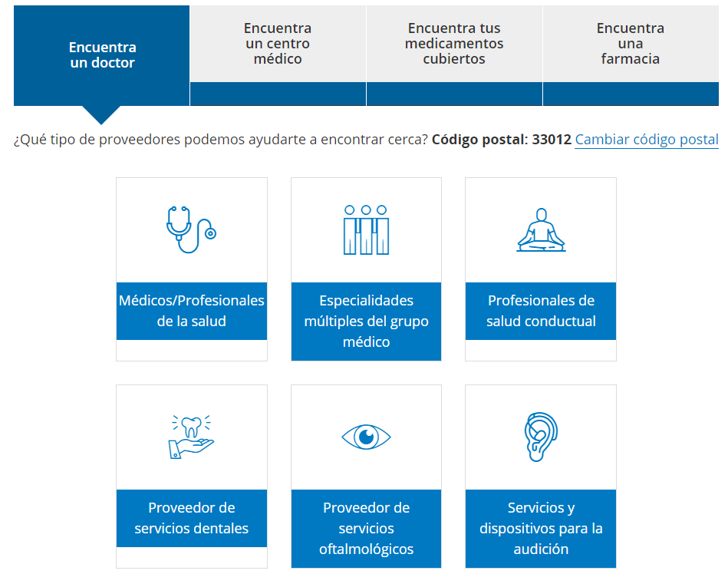Select Profesionales de salud conductual label
The image size is (728, 574).
tap(541, 311)
